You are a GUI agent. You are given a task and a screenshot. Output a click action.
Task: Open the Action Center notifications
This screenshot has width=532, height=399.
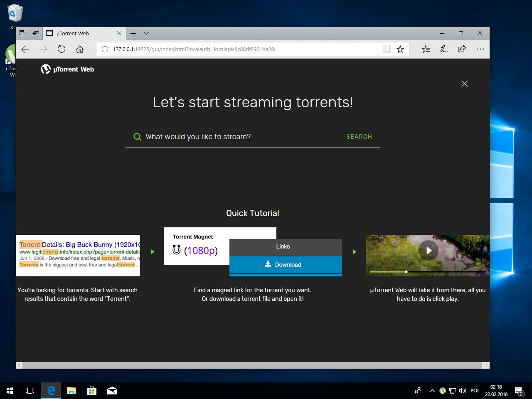(x=519, y=391)
